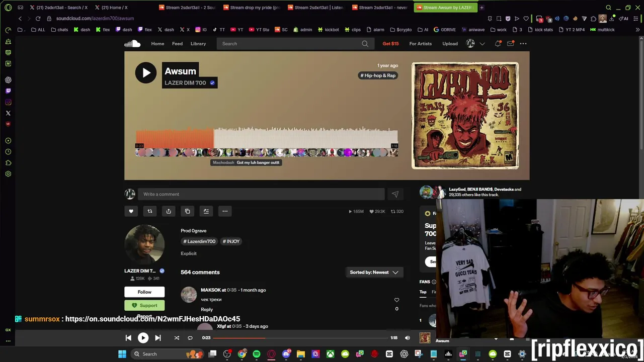Open the Lazerdim700 hashtag
This screenshot has width=644, height=362.
click(199, 241)
